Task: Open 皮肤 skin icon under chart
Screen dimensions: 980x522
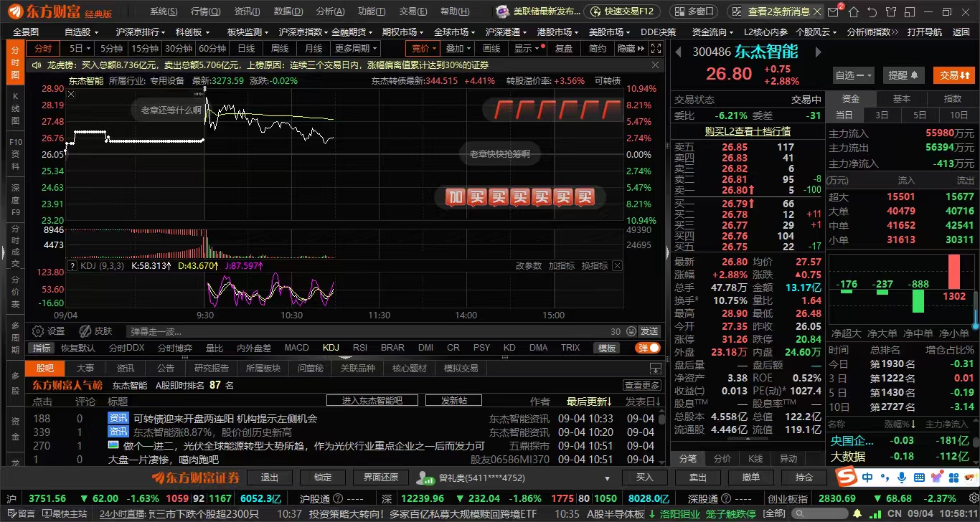Action: pyautogui.click(x=95, y=331)
